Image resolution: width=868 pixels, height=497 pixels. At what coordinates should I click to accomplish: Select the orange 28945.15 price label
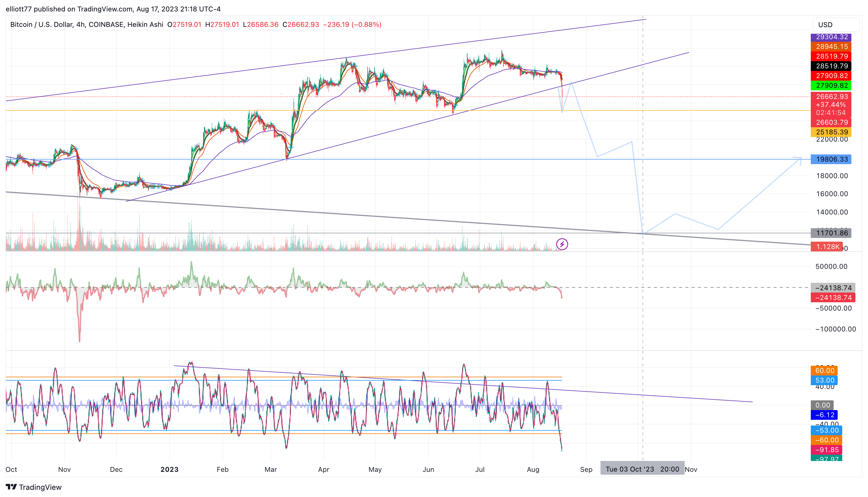coord(831,46)
